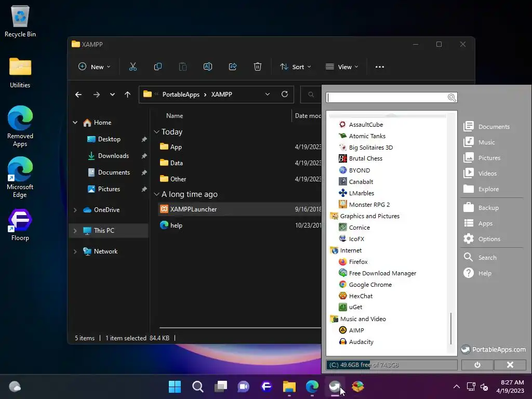
Task: Go up one folder level
Action: pyautogui.click(x=128, y=95)
